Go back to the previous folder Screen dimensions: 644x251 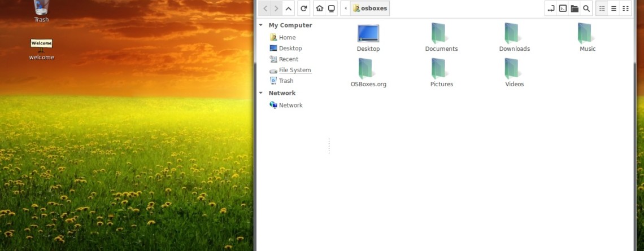pyautogui.click(x=265, y=8)
